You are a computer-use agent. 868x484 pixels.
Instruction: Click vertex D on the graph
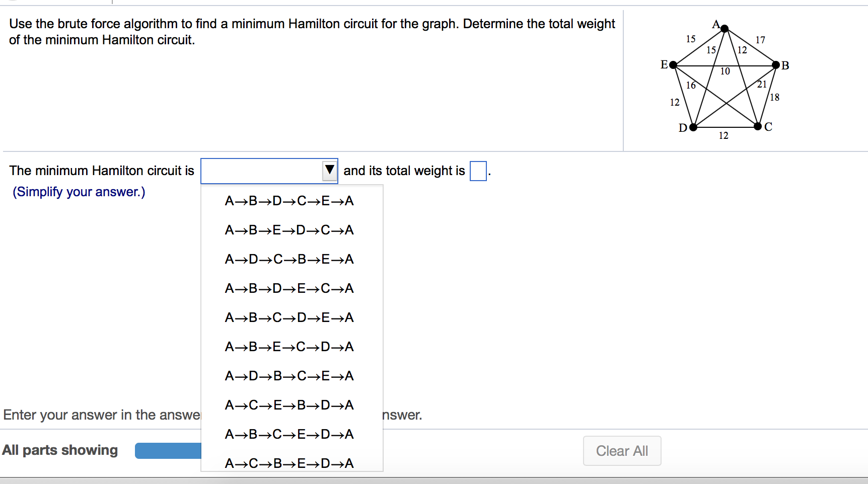pos(693,127)
